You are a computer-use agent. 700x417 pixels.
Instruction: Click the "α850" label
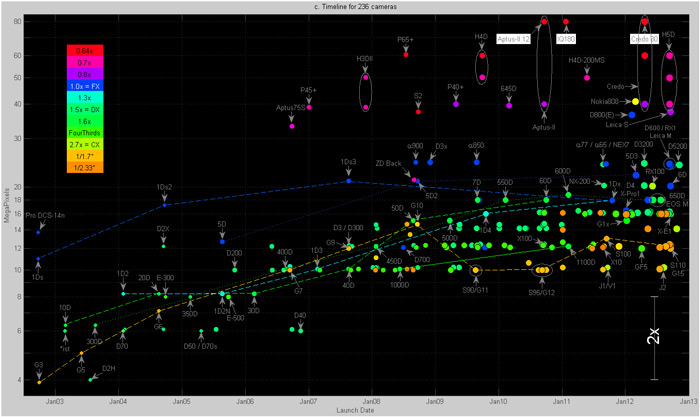pos(476,146)
